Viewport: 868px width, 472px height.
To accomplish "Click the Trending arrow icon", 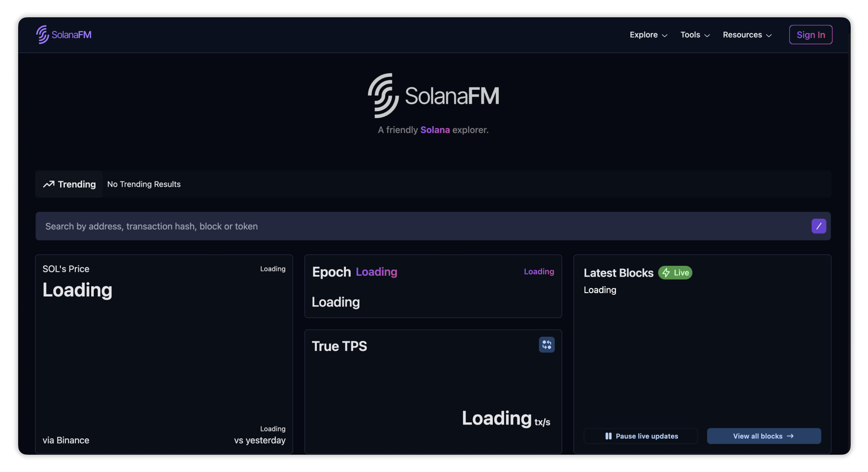I will (48, 184).
